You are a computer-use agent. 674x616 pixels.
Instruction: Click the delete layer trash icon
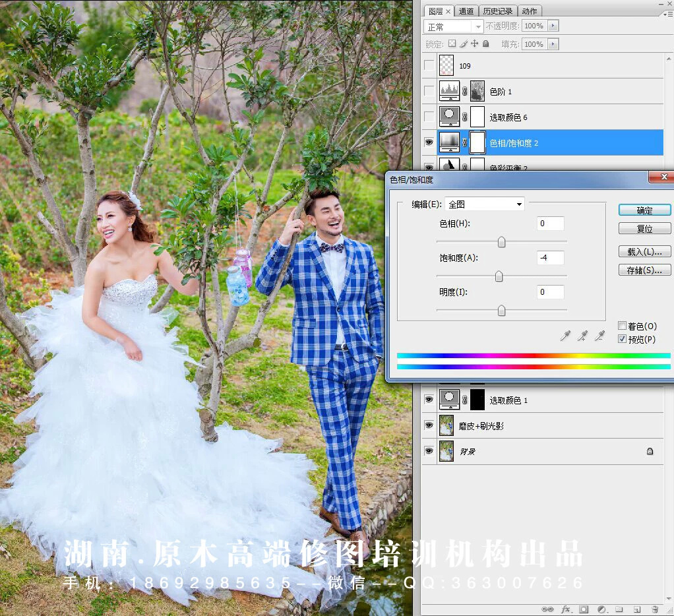coord(655,609)
